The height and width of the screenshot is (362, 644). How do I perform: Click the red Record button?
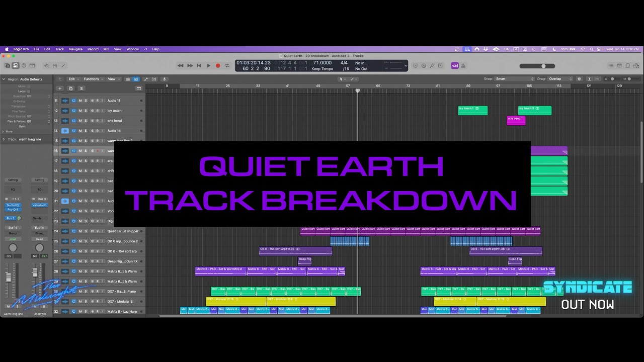(x=218, y=65)
